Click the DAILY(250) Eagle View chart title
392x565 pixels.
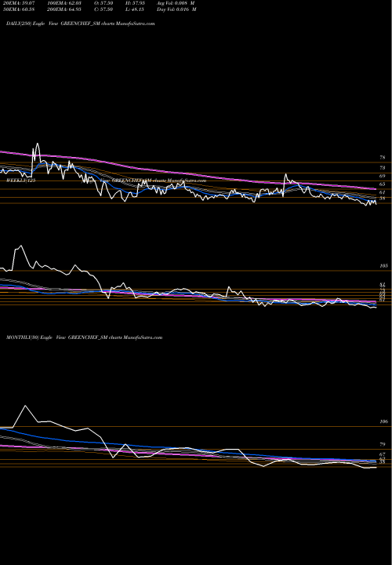click(x=81, y=24)
